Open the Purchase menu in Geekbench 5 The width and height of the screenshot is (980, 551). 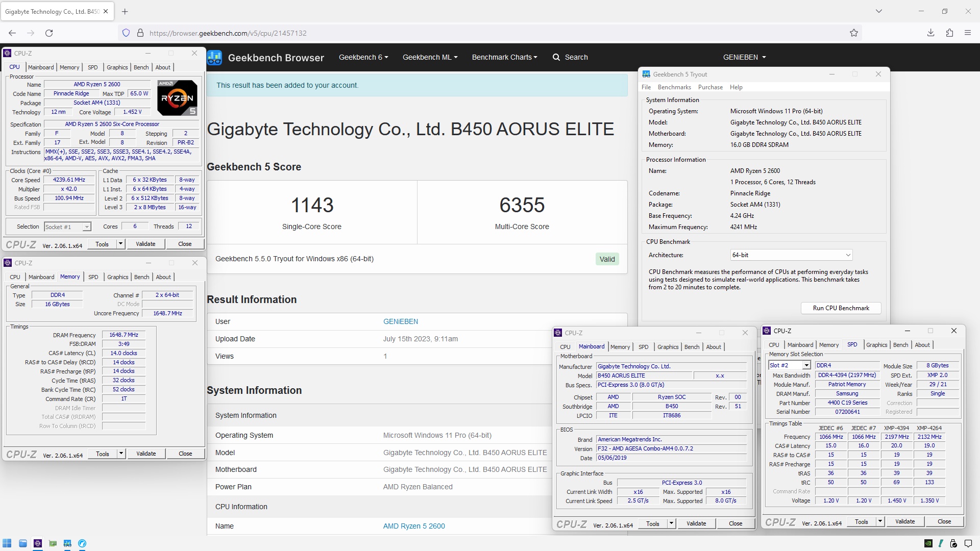pos(710,87)
